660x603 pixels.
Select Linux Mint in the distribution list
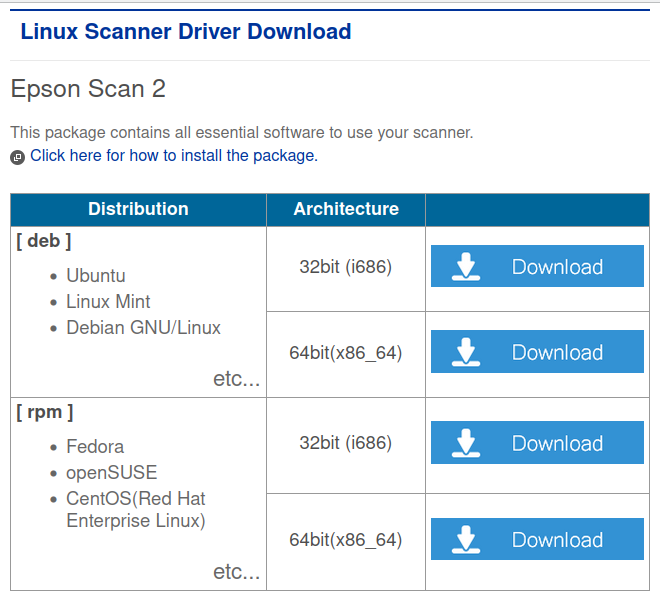coord(108,302)
